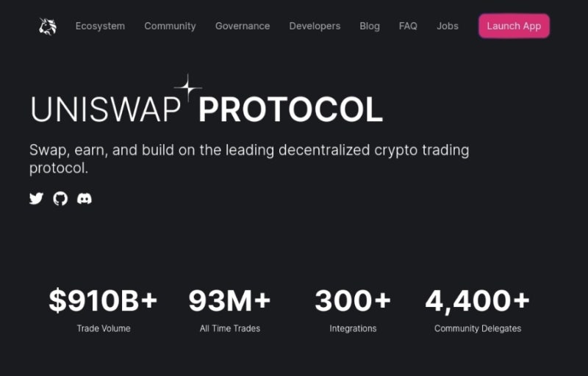Click the pink Launch App button
Viewport: 588px width, 376px height.
point(514,26)
